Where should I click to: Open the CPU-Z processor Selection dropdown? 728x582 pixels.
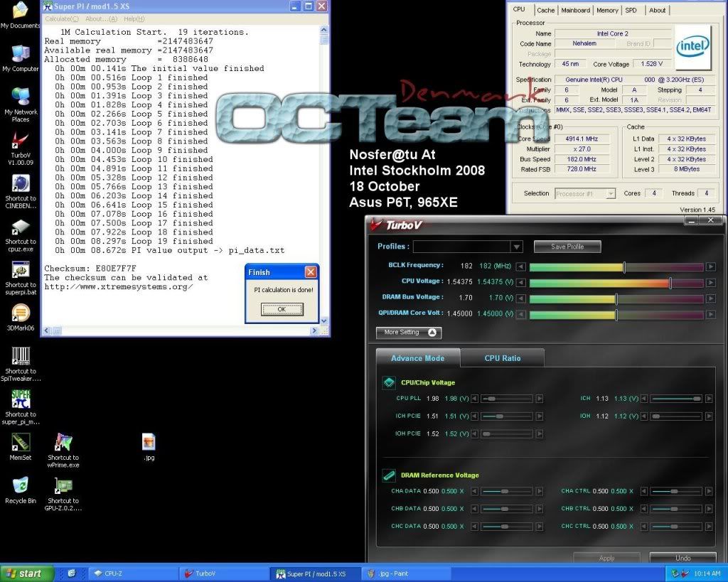pos(611,193)
